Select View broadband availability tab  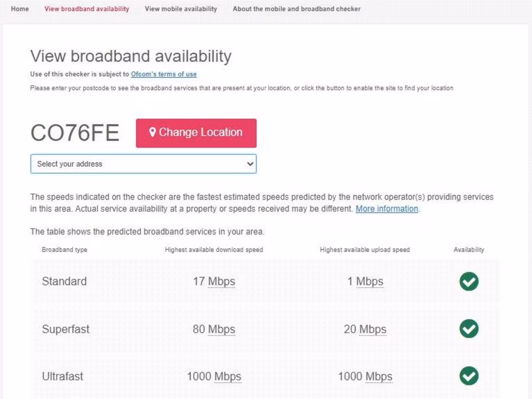click(87, 9)
